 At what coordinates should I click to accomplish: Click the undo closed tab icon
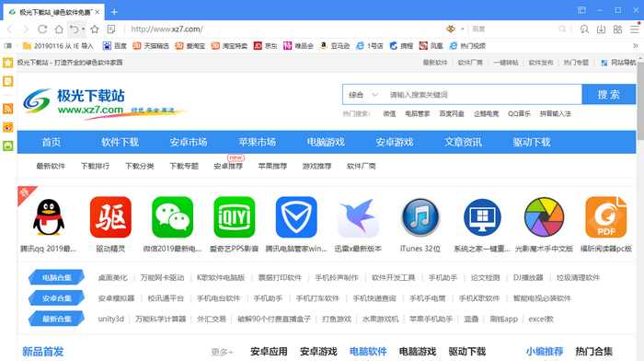(74, 29)
